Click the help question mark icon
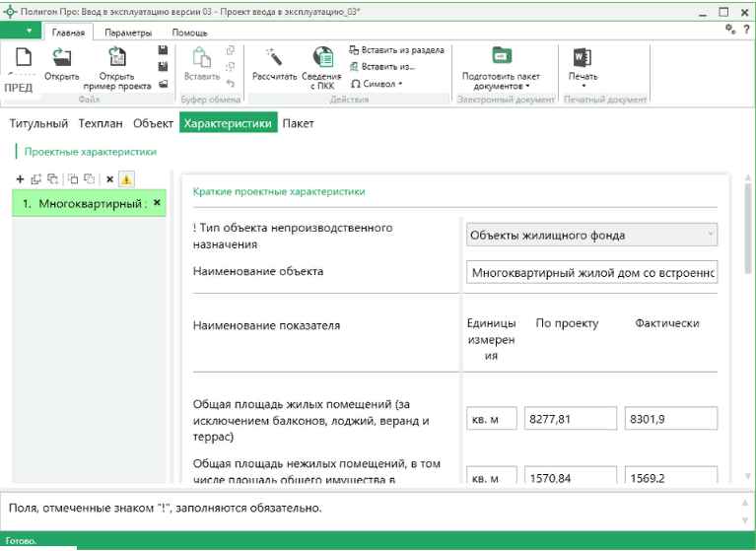 (745, 32)
